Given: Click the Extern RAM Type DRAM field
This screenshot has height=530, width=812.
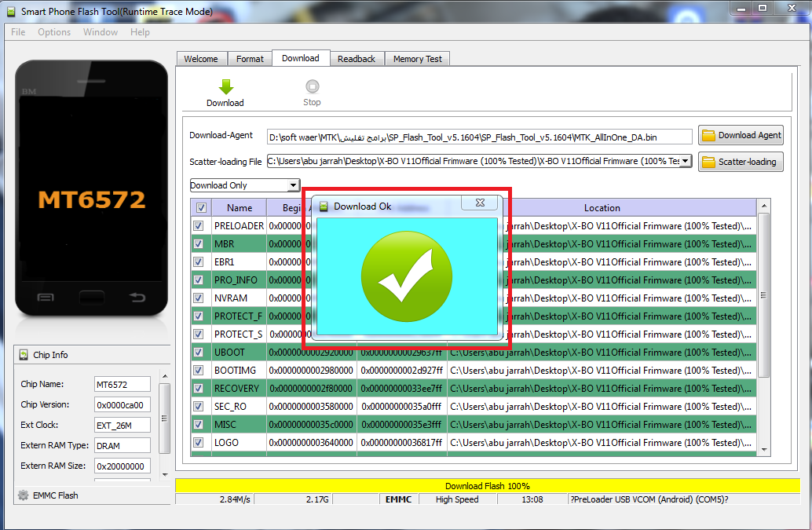Looking at the screenshot, I should [x=123, y=446].
